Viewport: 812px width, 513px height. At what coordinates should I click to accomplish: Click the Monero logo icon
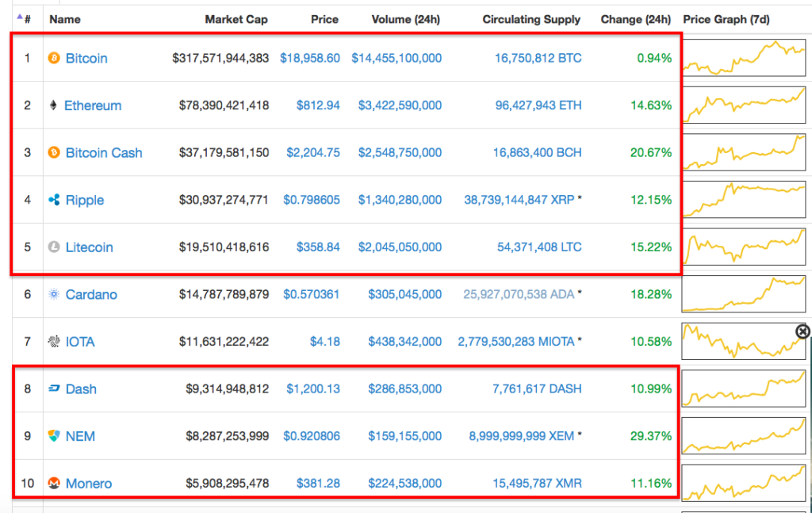click(x=54, y=483)
